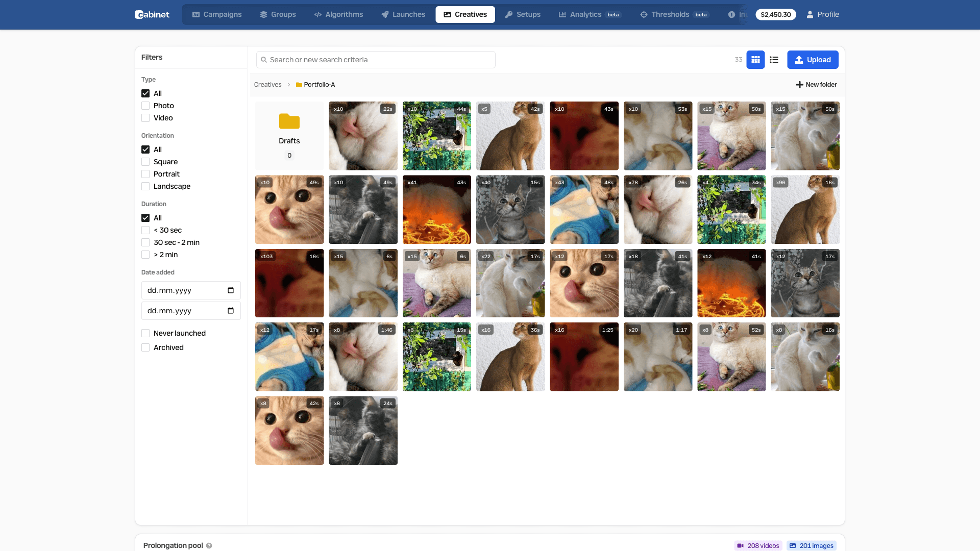This screenshot has width=980, height=551.
Task: Enable the Photo type filter
Action: pyautogui.click(x=145, y=106)
